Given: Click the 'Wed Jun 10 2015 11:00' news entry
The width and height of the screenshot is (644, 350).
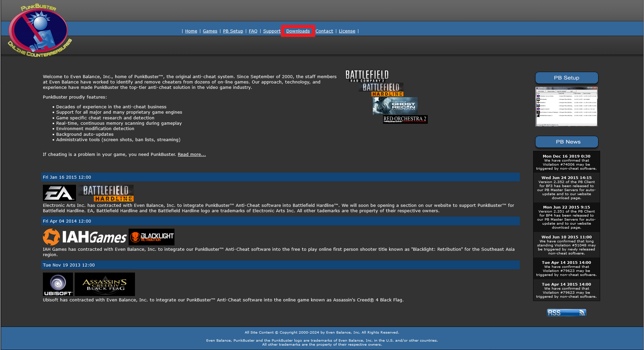Looking at the screenshot, I should click(x=567, y=245).
